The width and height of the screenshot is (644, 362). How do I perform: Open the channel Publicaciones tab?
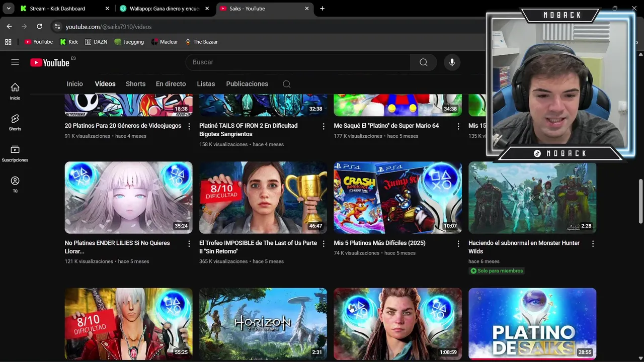[x=247, y=84]
